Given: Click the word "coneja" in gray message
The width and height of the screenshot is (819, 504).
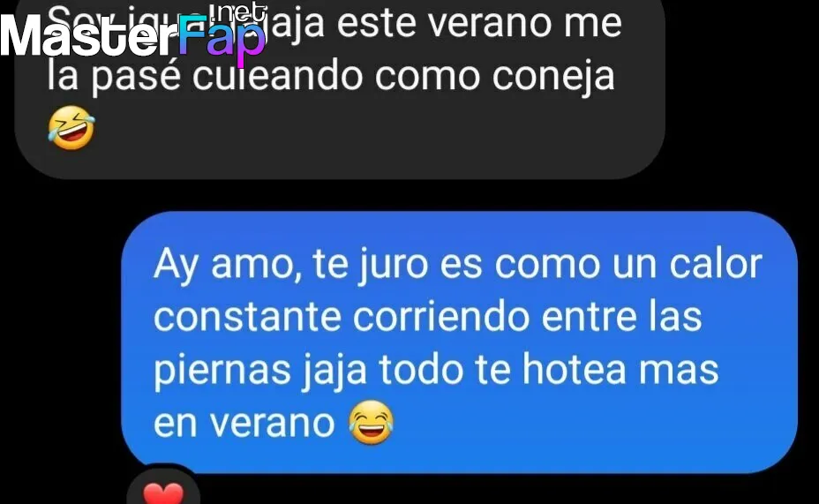Looking at the screenshot, I should pyautogui.click(x=553, y=77).
